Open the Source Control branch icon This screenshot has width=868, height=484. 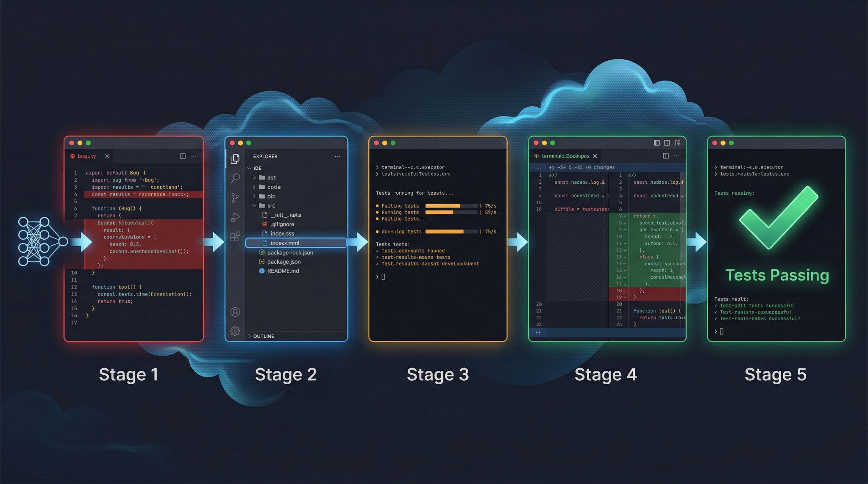point(235,197)
